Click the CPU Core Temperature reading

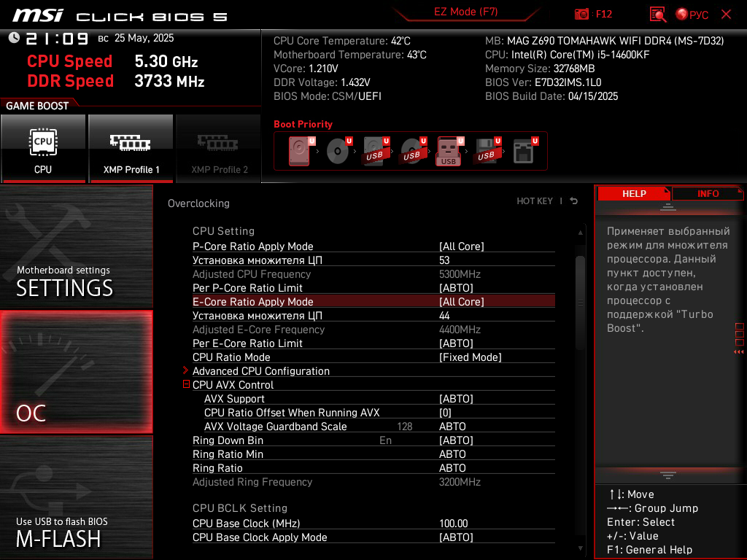(x=342, y=41)
